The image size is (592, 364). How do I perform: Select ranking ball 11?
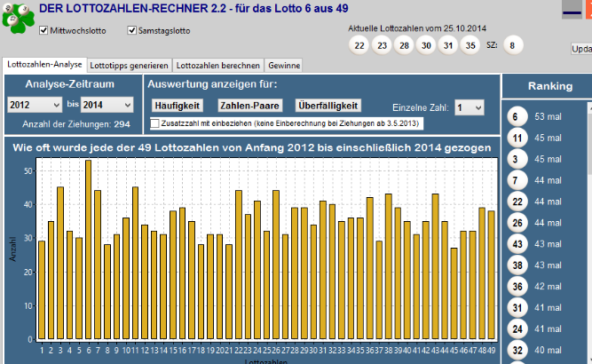(517, 138)
